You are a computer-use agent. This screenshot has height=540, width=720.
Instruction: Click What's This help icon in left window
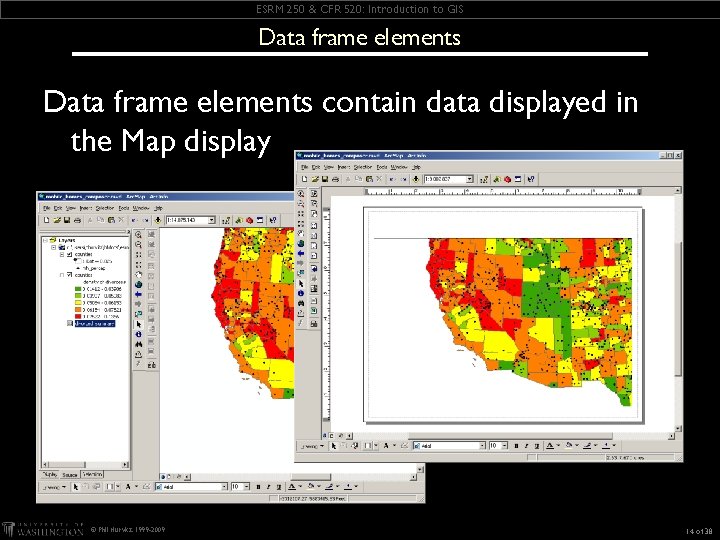(x=273, y=220)
